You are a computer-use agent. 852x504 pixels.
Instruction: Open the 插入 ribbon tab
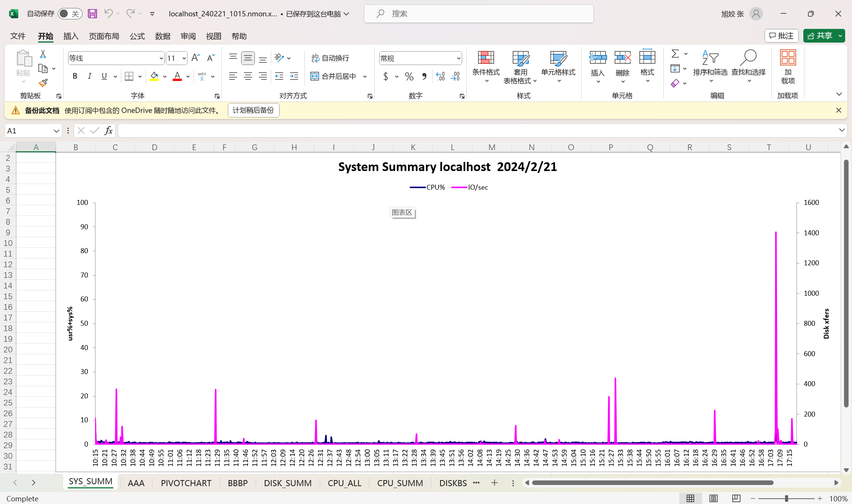tap(71, 36)
